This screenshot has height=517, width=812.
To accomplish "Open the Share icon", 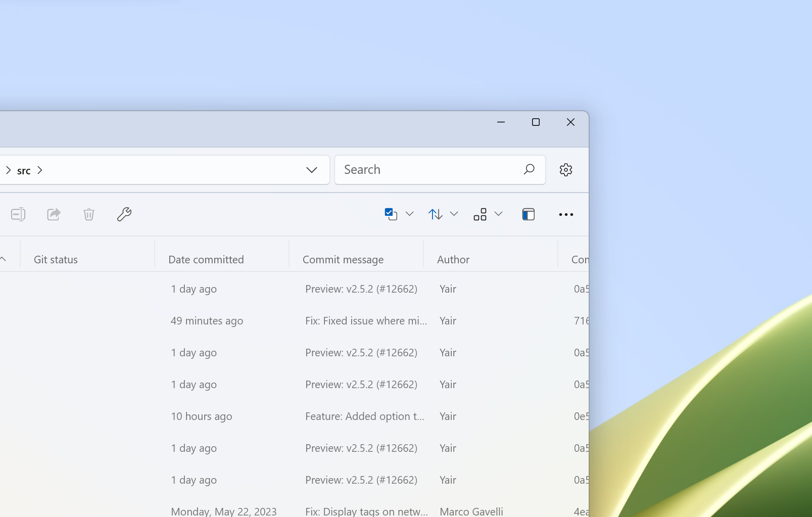I will point(53,214).
